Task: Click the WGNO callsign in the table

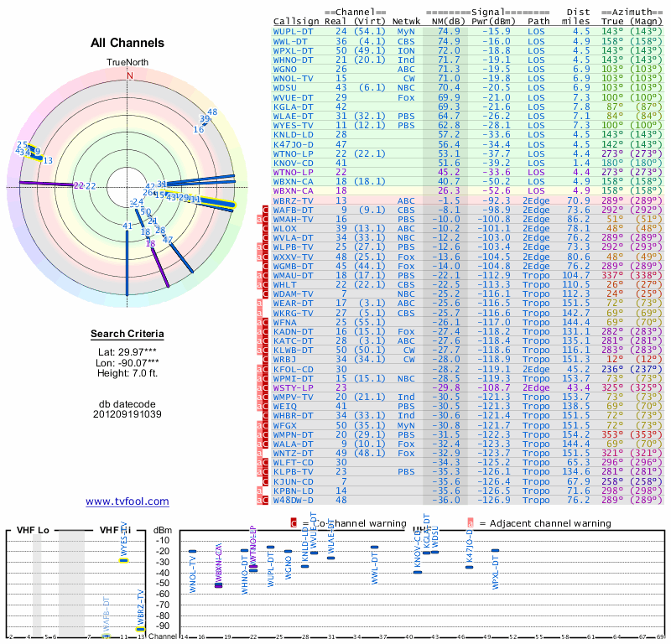Action: tap(285, 70)
